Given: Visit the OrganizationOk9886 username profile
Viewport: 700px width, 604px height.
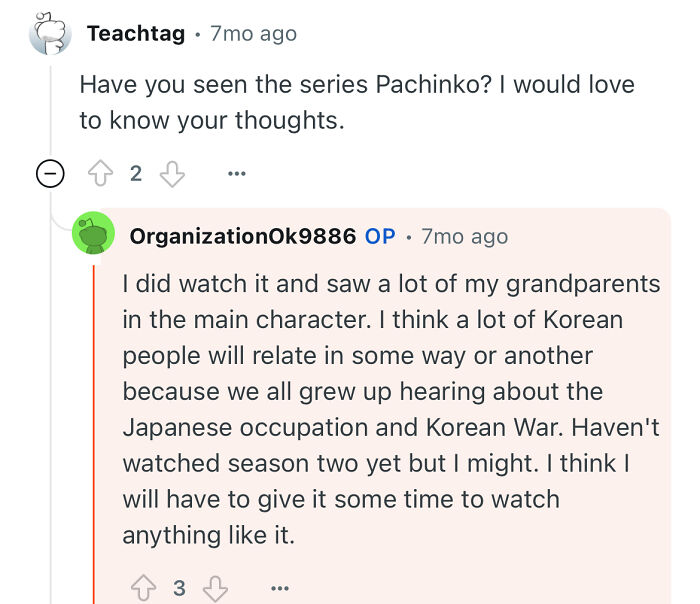Looking at the screenshot, I should coord(243,236).
